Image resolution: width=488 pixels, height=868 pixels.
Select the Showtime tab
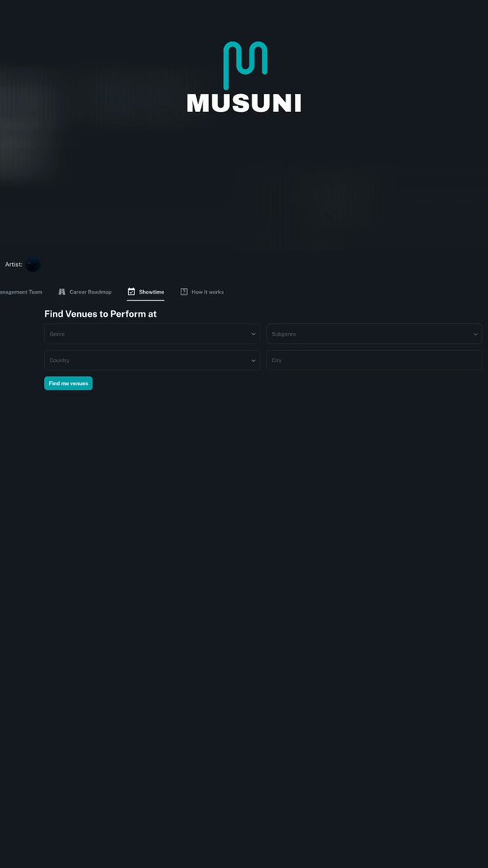[145, 292]
